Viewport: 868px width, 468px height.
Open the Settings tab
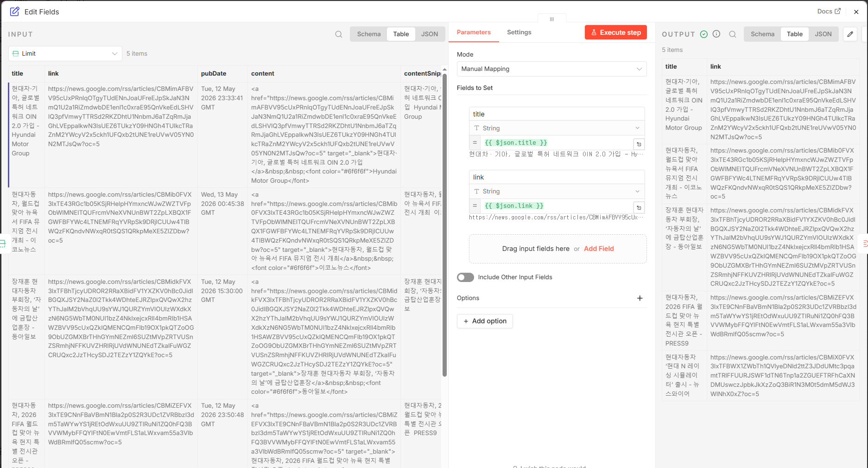519,32
